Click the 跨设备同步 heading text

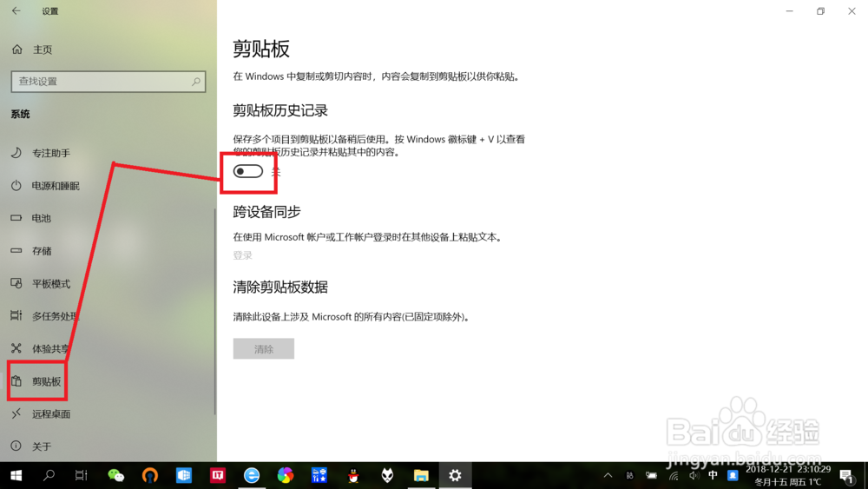pos(266,212)
